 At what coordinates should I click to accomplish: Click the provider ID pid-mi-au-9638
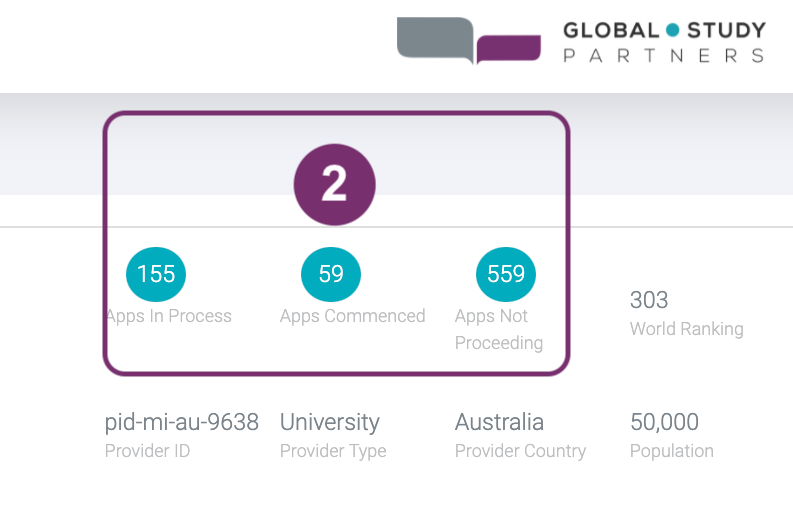click(182, 422)
